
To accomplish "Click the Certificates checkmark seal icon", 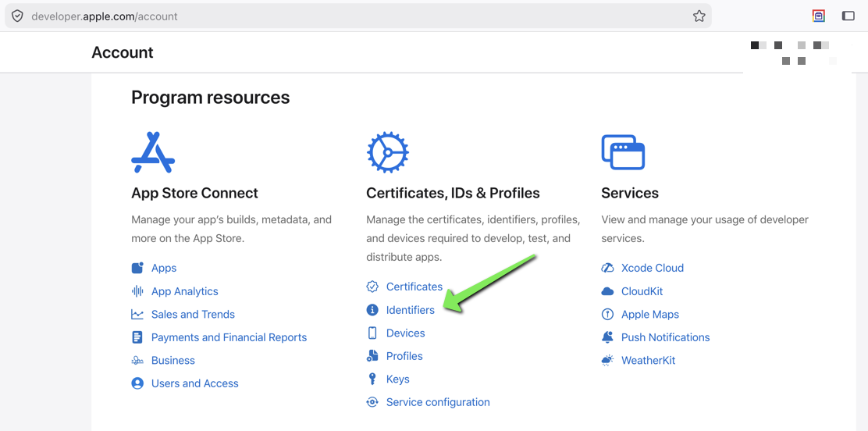I will [372, 287].
